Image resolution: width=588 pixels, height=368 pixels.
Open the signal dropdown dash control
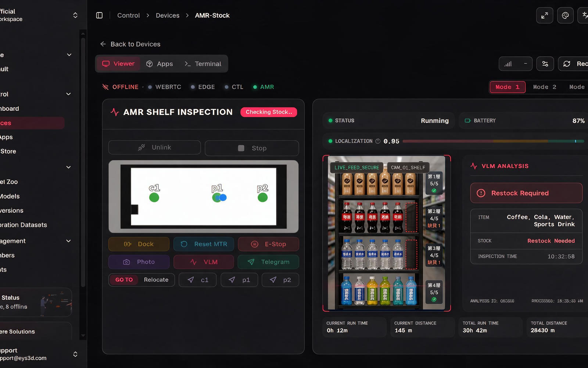[x=526, y=64]
